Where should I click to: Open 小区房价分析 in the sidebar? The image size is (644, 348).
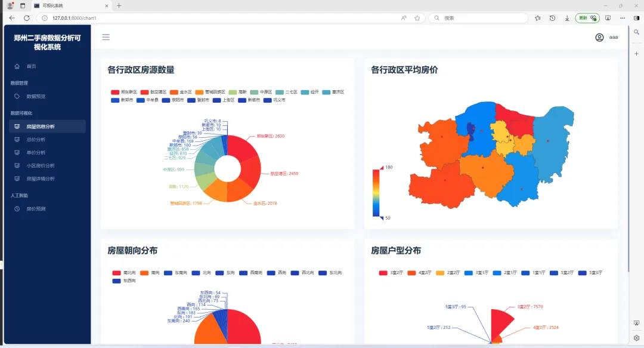tap(41, 166)
